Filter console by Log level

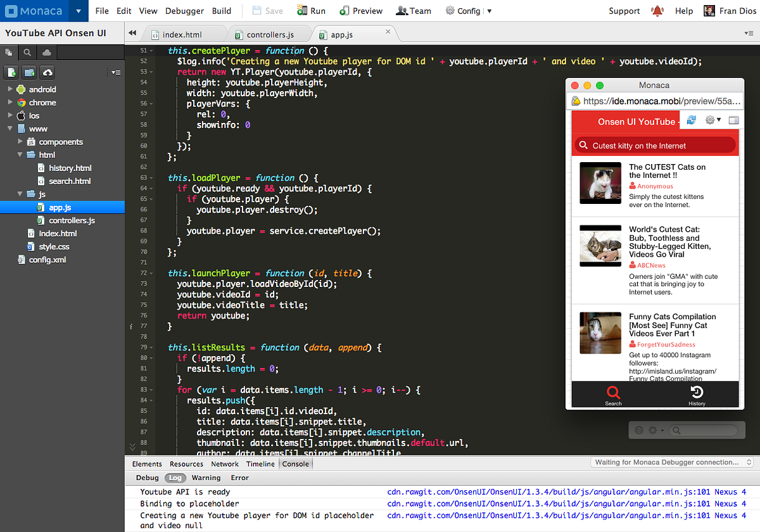175,478
